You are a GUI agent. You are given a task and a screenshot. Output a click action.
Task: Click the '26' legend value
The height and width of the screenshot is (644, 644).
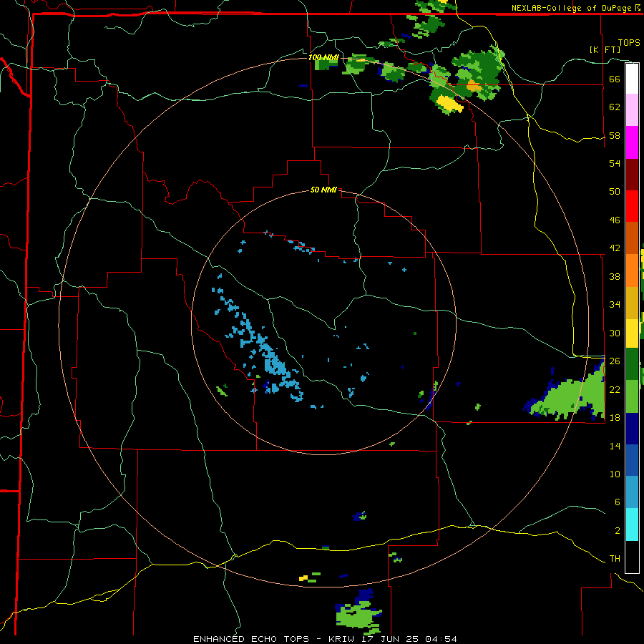pos(615,361)
